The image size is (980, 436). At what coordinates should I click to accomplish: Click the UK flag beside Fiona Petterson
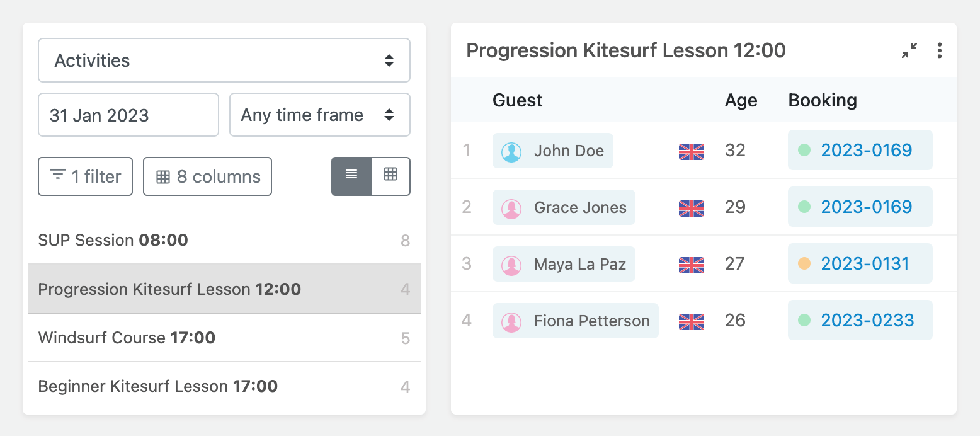pyautogui.click(x=691, y=321)
